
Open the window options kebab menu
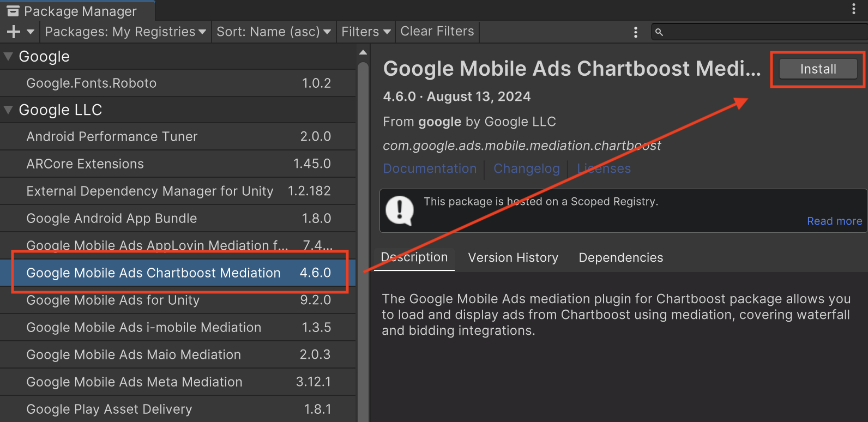(x=854, y=9)
